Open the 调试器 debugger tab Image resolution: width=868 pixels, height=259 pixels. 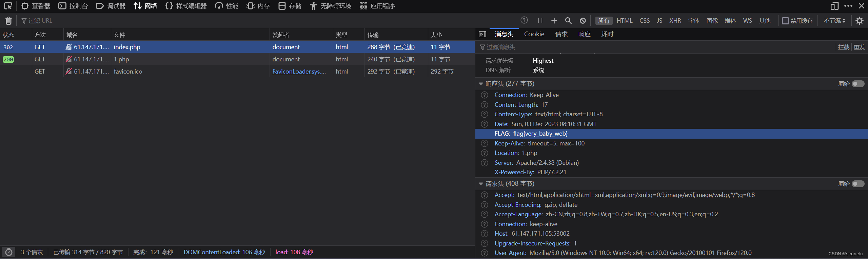point(111,6)
